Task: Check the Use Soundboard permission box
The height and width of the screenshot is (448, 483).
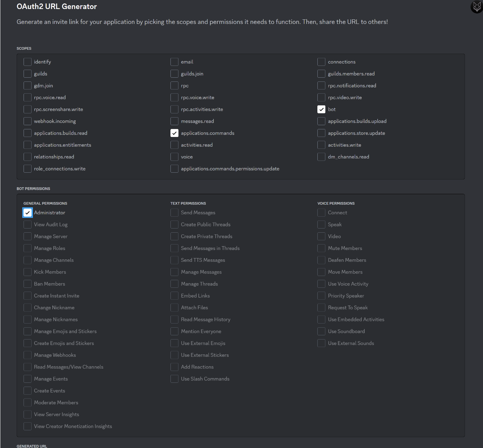Action: pos(321,331)
